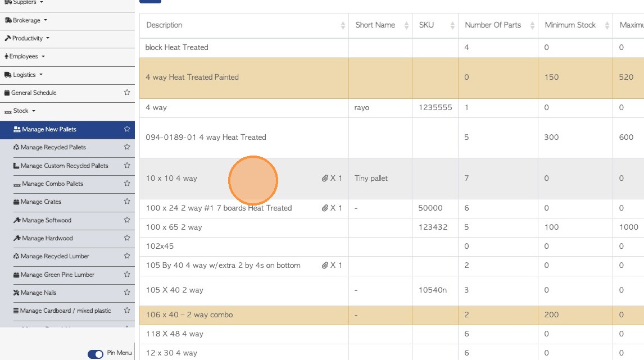Expand the Brokerage menu
The image size is (644, 360).
[x=27, y=20]
